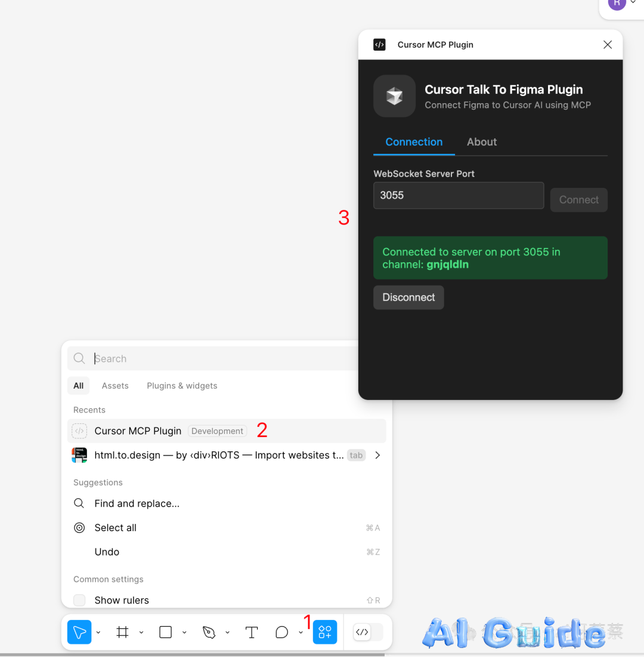The image size is (644, 657).
Task: Open the Actions resources button
Action: coord(325,632)
